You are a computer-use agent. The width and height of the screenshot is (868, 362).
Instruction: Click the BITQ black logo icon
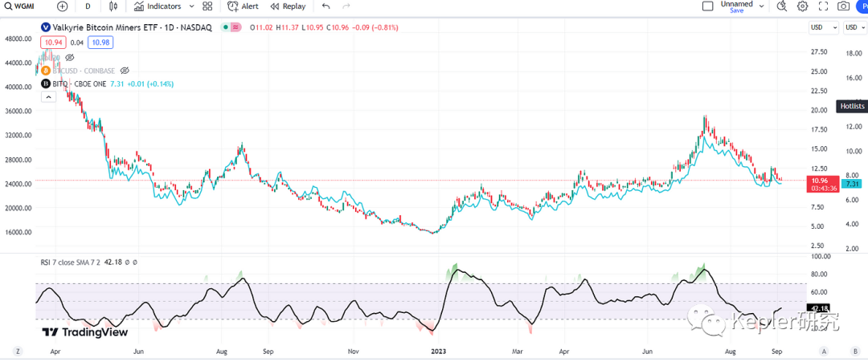tap(45, 84)
